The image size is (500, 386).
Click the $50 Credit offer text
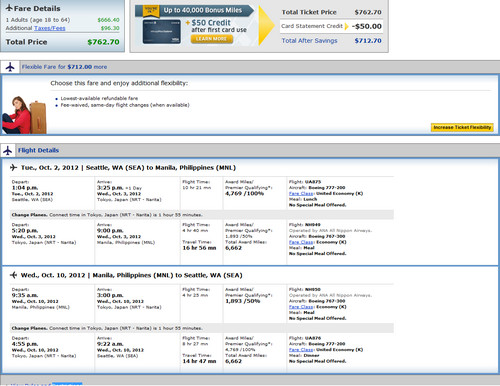click(211, 23)
